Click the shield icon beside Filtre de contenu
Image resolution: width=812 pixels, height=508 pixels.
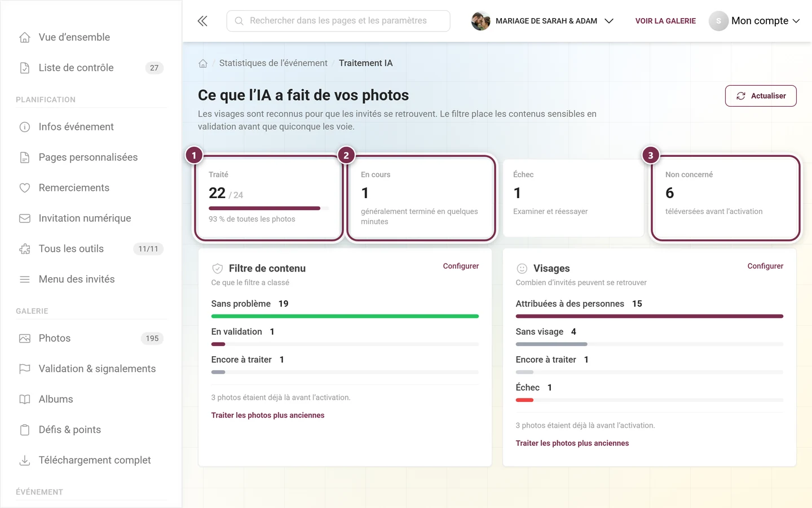coord(218,269)
